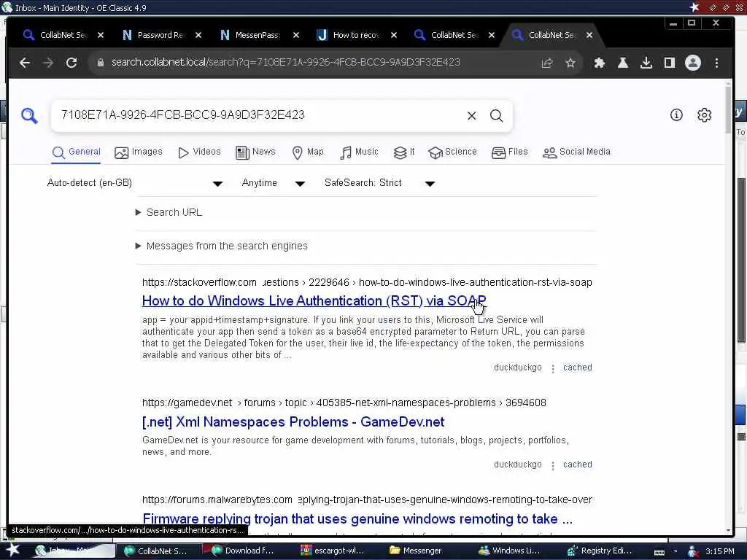Open the search info (i) icon
The width and height of the screenshot is (747, 560).
click(676, 114)
